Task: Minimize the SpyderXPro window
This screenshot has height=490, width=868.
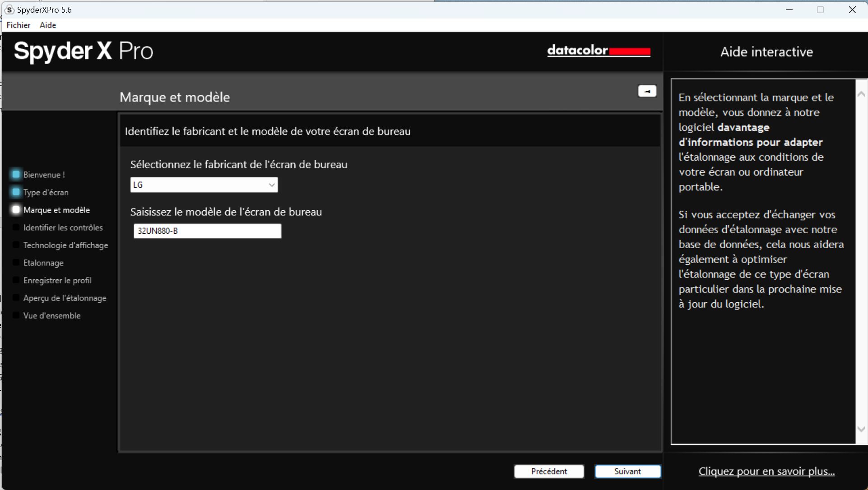Action: point(789,9)
